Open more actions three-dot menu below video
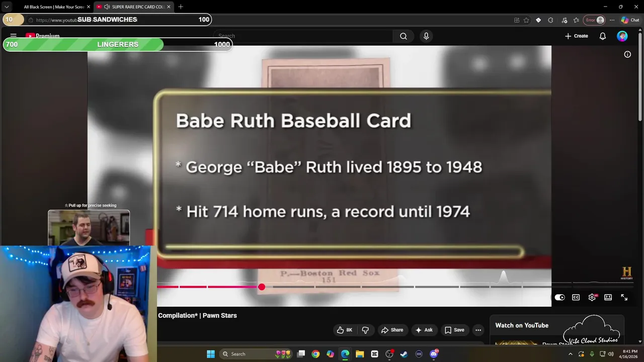The width and height of the screenshot is (644, 362). pyautogui.click(x=478, y=330)
